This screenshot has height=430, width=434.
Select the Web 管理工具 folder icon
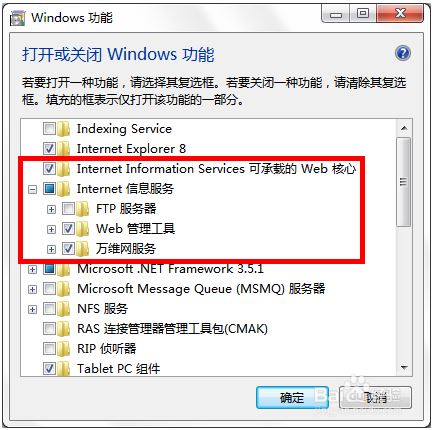coord(82,229)
